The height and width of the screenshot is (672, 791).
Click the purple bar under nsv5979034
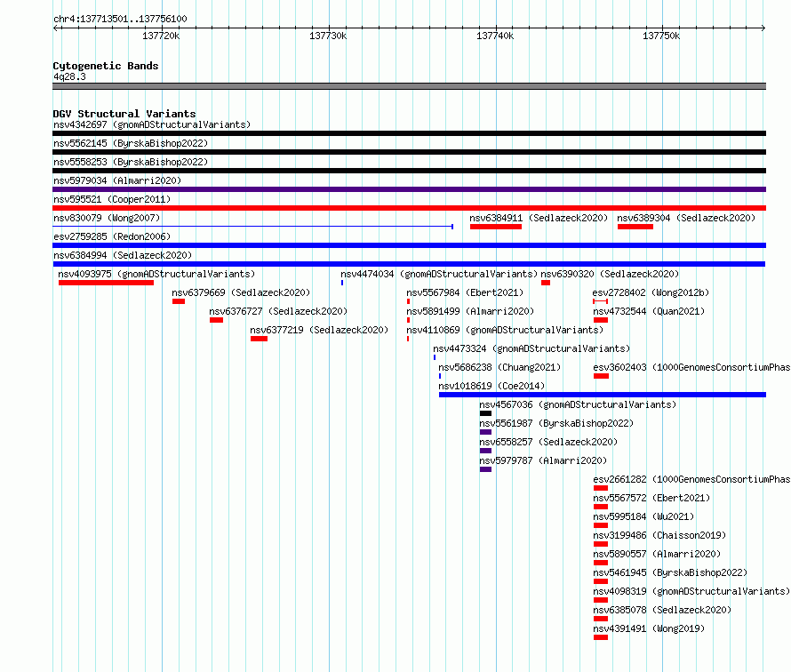[x=409, y=189]
